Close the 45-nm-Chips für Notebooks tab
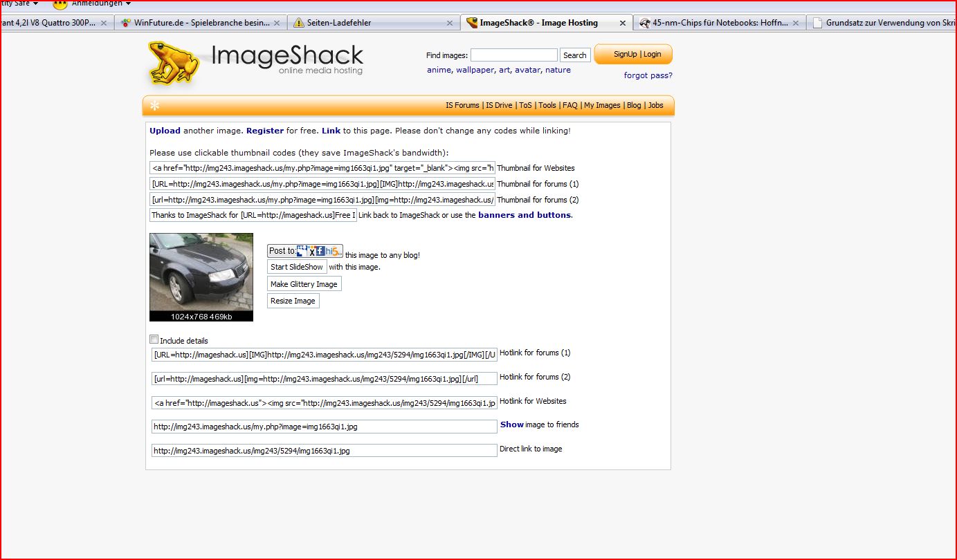This screenshot has width=957, height=560. pyautogui.click(x=796, y=23)
